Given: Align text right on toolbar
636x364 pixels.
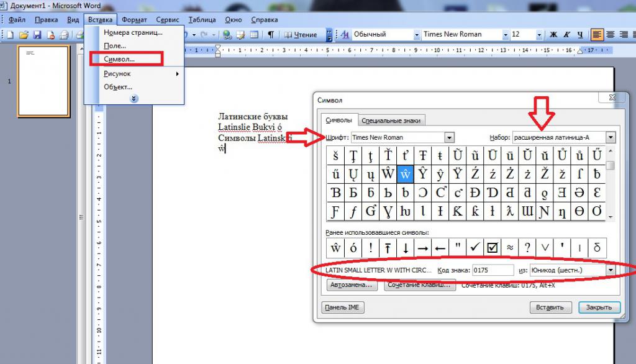Looking at the screenshot, I should (x=624, y=35).
